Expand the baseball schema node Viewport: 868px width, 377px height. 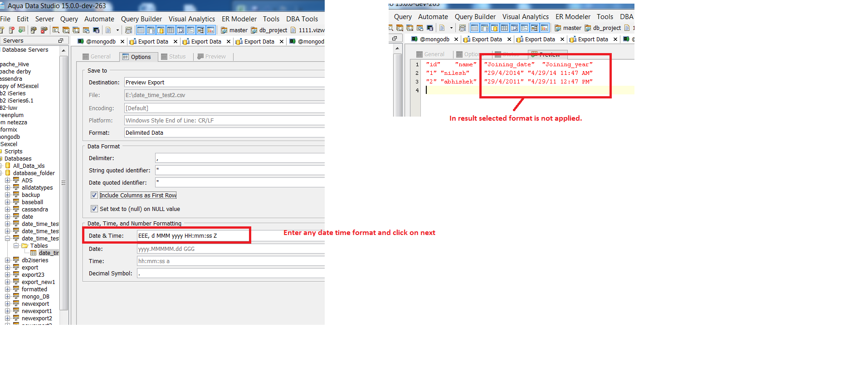coord(8,202)
